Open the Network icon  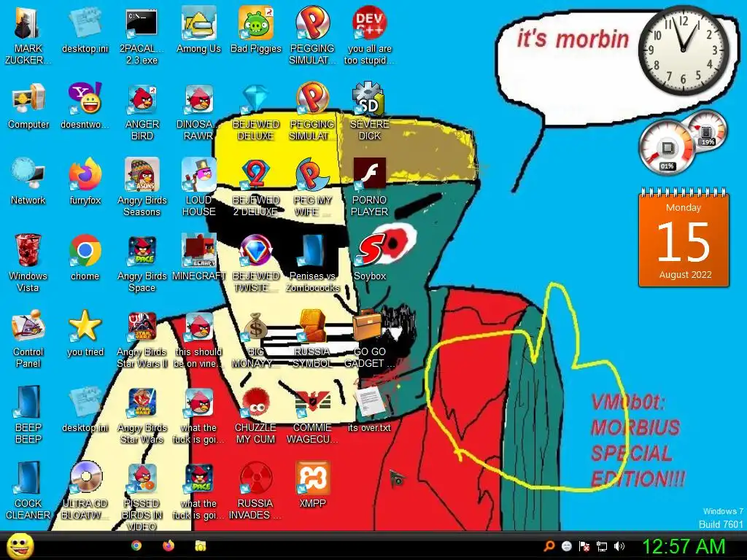[x=28, y=174]
